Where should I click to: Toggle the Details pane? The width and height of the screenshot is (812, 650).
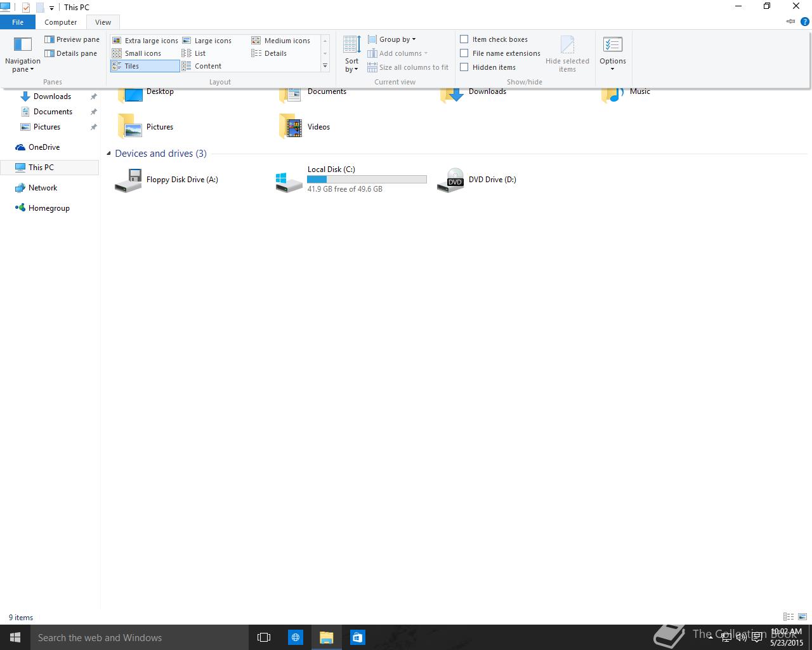[x=70, y=53]
